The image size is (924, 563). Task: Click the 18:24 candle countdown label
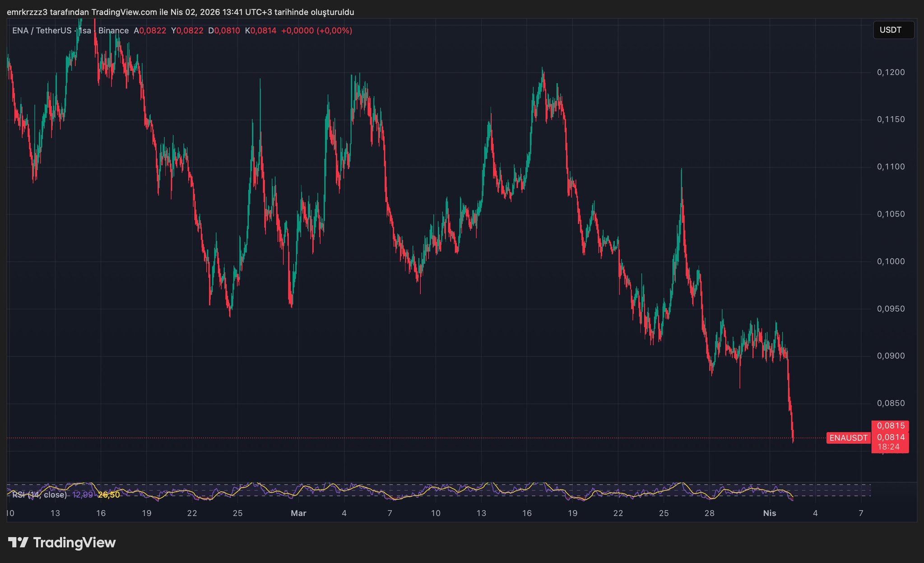pyautogui.click(x=888, y=447)
